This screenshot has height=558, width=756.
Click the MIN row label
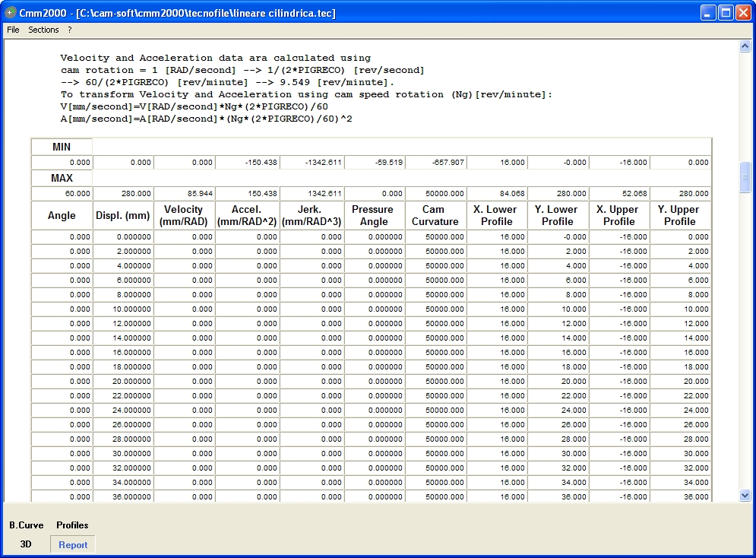click(x=62, y=147)
